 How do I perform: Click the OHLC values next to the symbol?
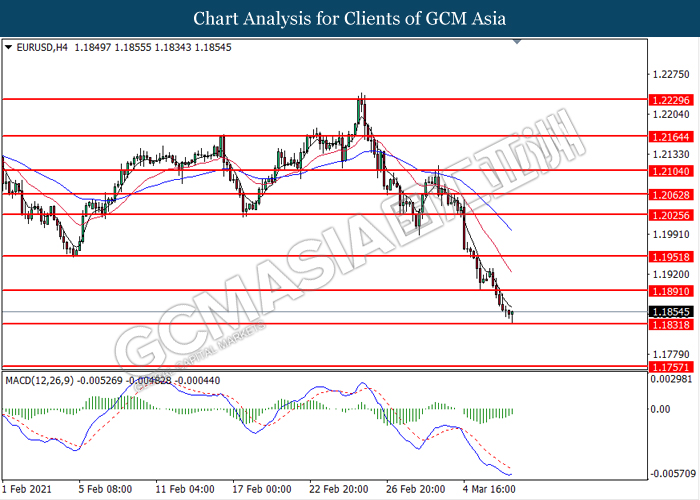click(153, 47)
